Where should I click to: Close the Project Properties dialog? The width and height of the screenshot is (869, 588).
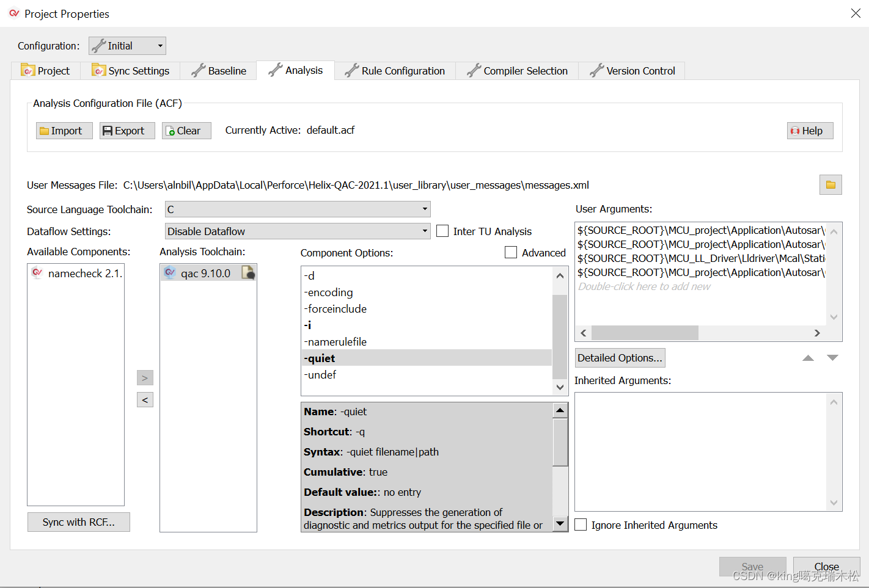pyautogui.click(x=826, y=567)
